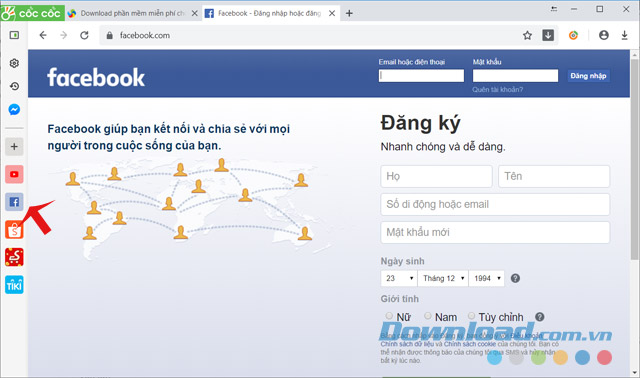
Task: Click the facebook logo in header
Action: click(96, 77)
